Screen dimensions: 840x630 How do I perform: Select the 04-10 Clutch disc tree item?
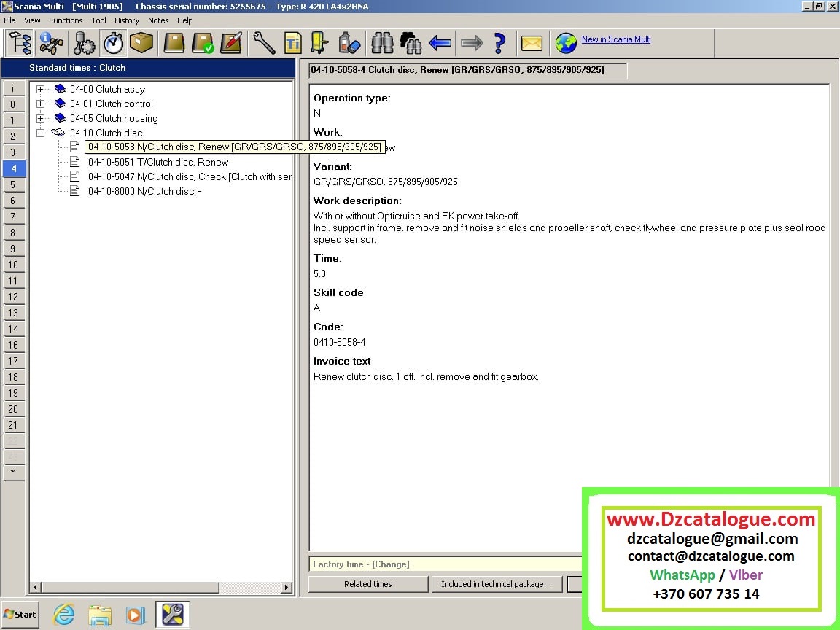[x=106, y=133]
